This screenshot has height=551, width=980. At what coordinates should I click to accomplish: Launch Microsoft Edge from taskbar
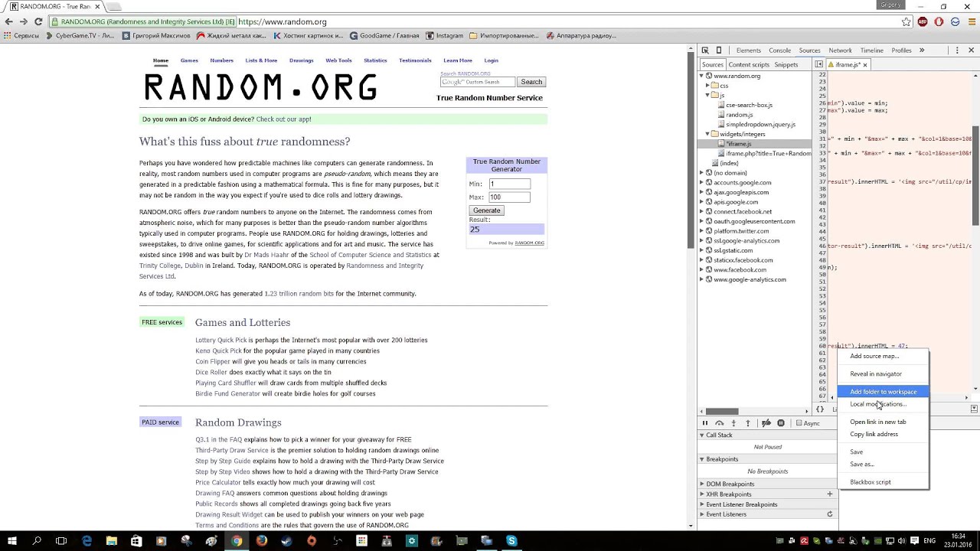pos(87,541)
